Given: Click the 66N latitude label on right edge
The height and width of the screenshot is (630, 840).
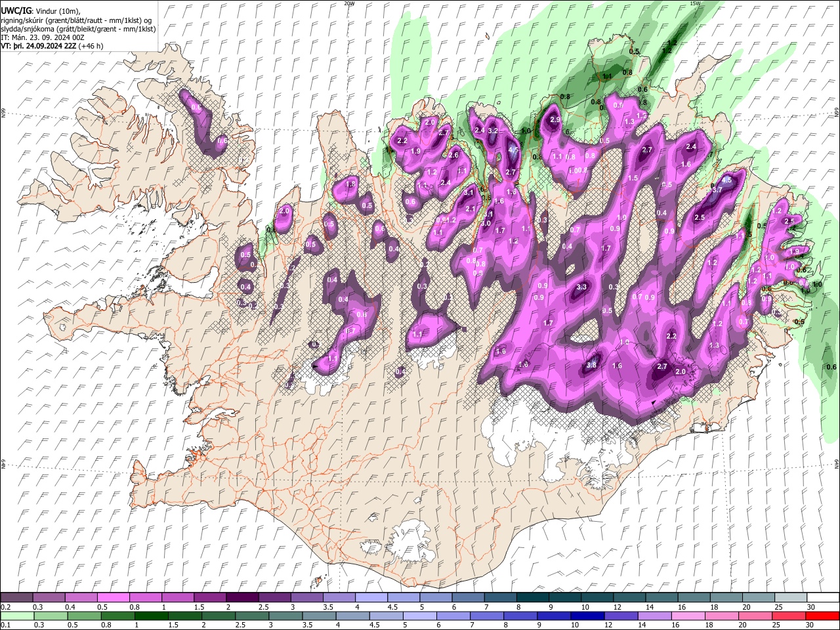Looking at the screenshot, I should (x=836, y=113).
